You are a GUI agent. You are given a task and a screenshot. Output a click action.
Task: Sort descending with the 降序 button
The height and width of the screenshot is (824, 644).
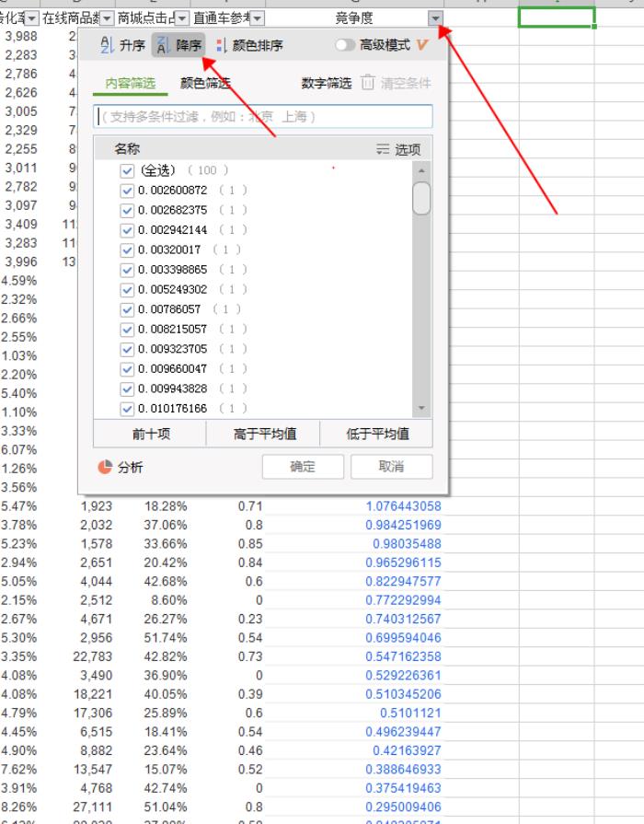178,45
